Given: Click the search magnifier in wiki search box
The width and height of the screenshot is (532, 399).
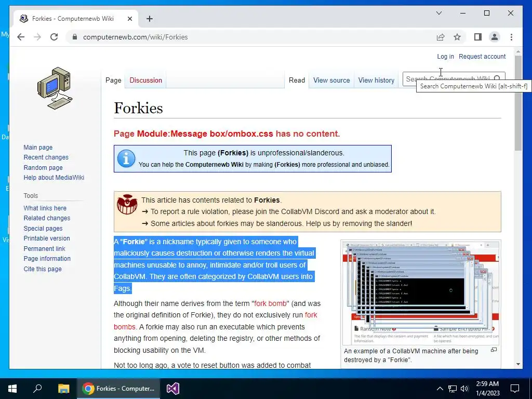Looking at the screenshot, I should [497, 79].
